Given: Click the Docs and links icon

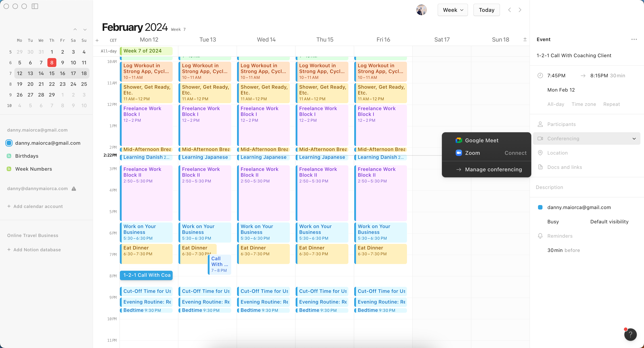Looking at the screenshot, I should (540, 167).
